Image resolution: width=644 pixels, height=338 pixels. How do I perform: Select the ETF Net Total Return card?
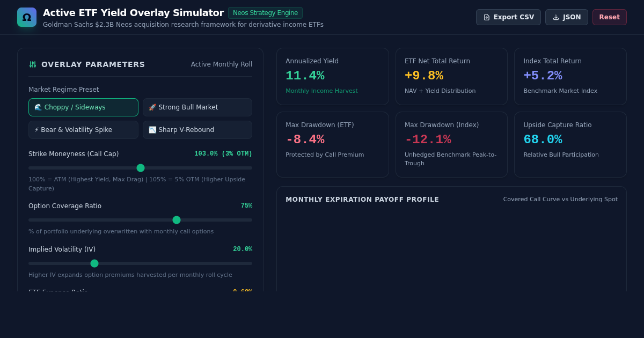[x=451, y=77]
